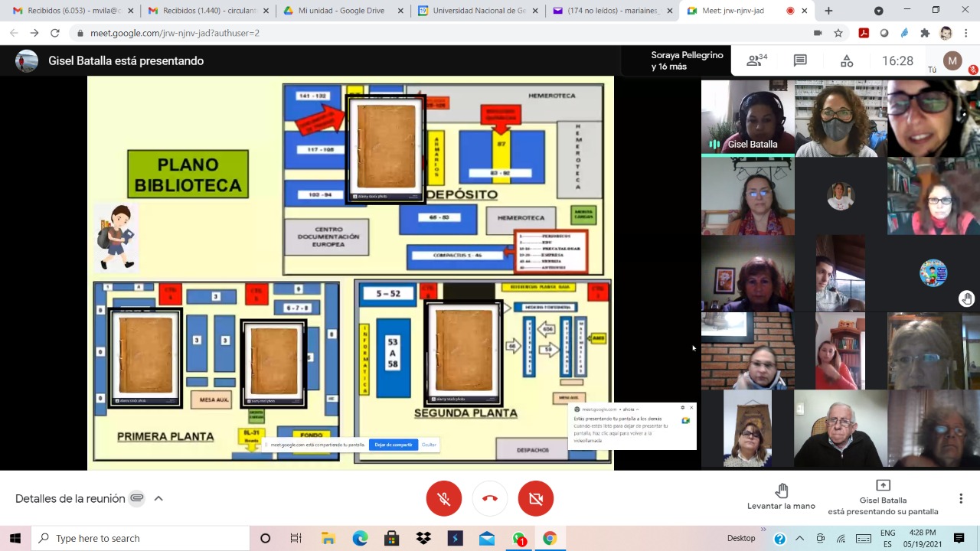Open Meet's three-dot more options menu
Viewport: 980px width, 551px height.
pyautogui.click(x=960, y=498)
